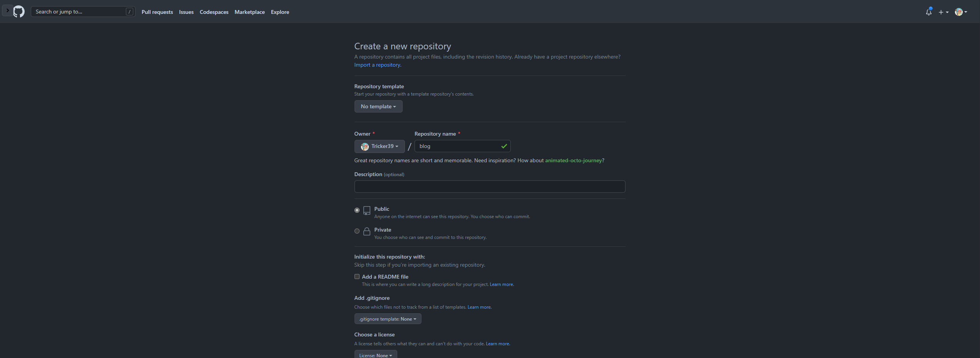Screen dimensions: 980x358
Task: Click the public repository book icon
Action: pos(367,210)
